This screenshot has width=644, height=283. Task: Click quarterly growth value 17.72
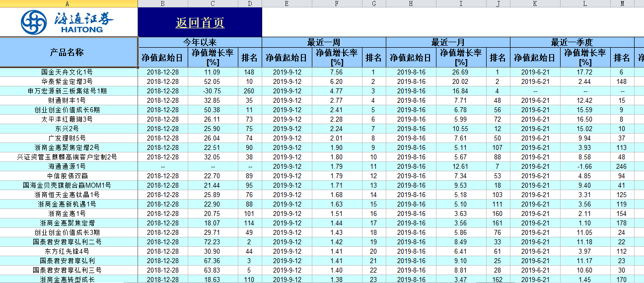pos(585,72)
